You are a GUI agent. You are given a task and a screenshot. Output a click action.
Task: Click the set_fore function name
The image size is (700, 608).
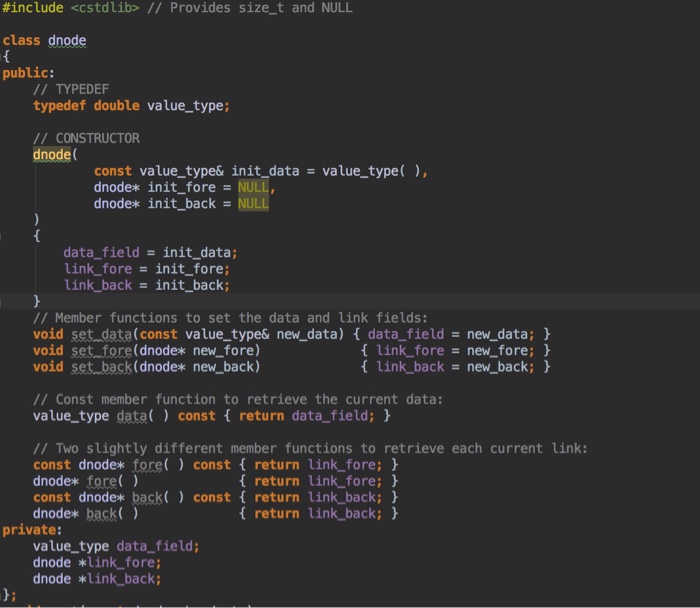coord(101,351)
